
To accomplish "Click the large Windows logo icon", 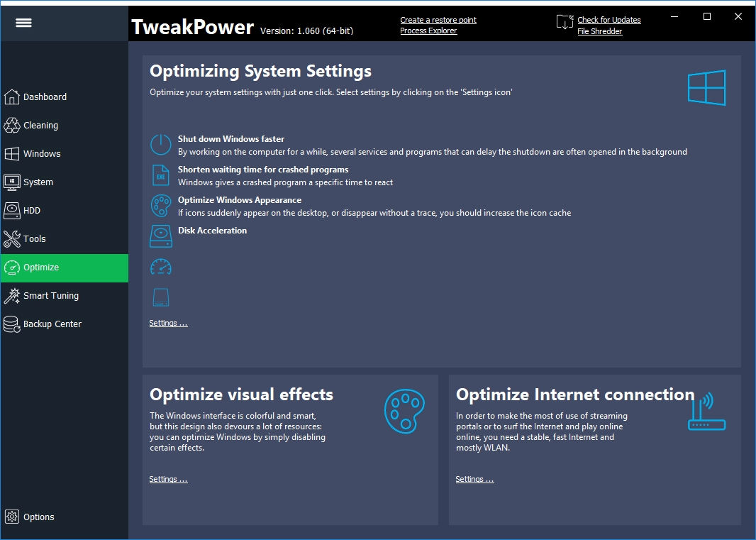I will (706, 88).
